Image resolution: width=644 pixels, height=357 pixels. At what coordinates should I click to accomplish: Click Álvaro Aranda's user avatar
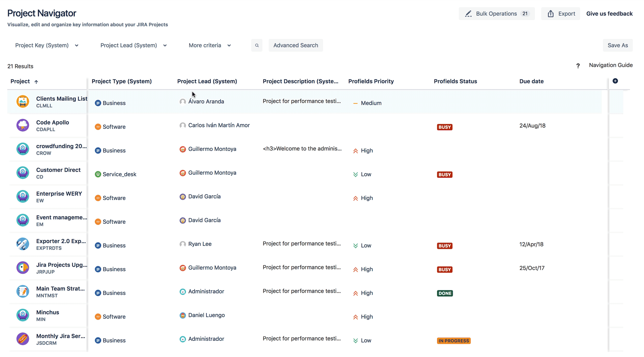pyautogui.click(x=182, y=102)
